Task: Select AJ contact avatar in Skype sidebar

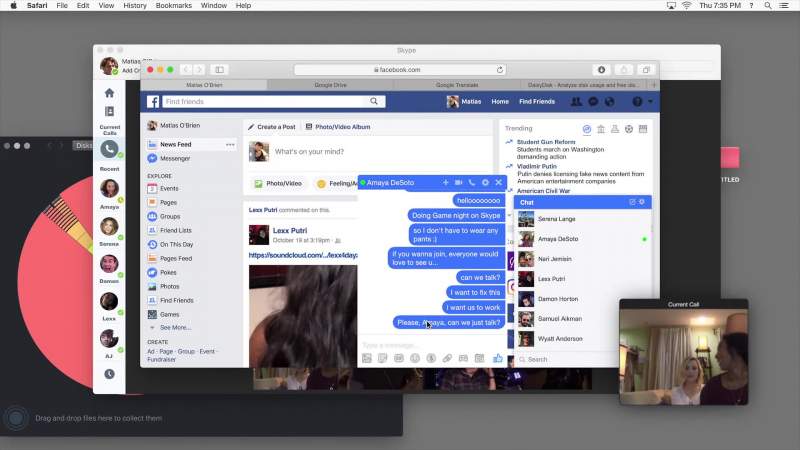Action: 109,338
